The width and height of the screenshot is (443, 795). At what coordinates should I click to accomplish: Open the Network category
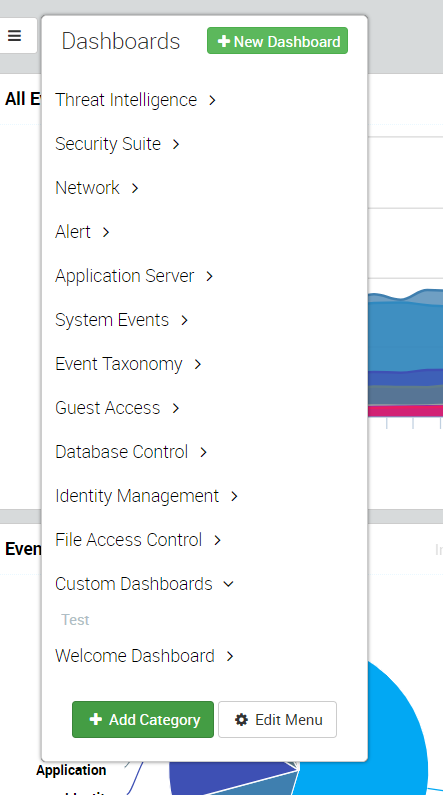(87, 188)
